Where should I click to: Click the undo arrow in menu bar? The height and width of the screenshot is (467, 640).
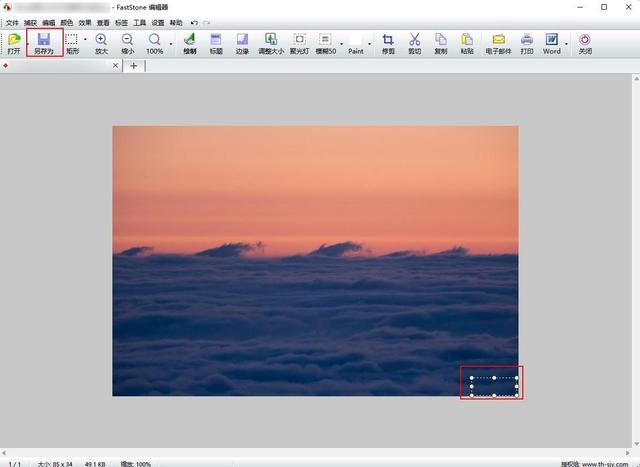tap(194, 23)
